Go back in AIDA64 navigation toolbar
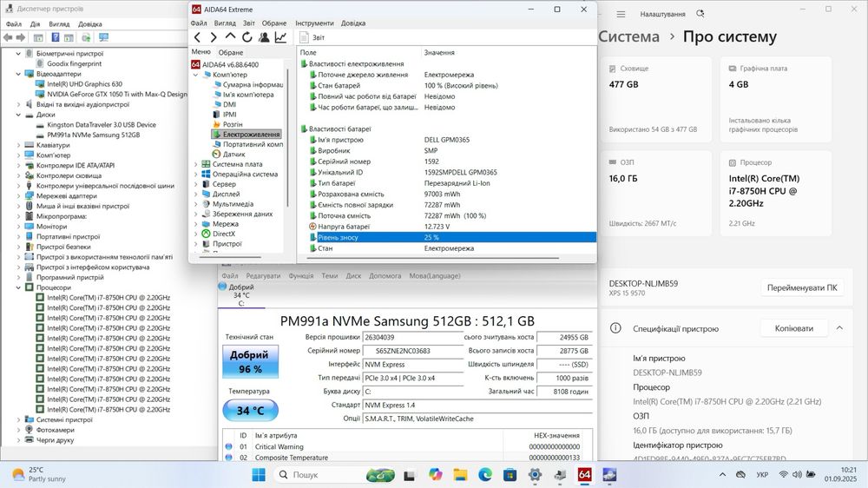This screenshot has height=488, width=868. (198, 37)
